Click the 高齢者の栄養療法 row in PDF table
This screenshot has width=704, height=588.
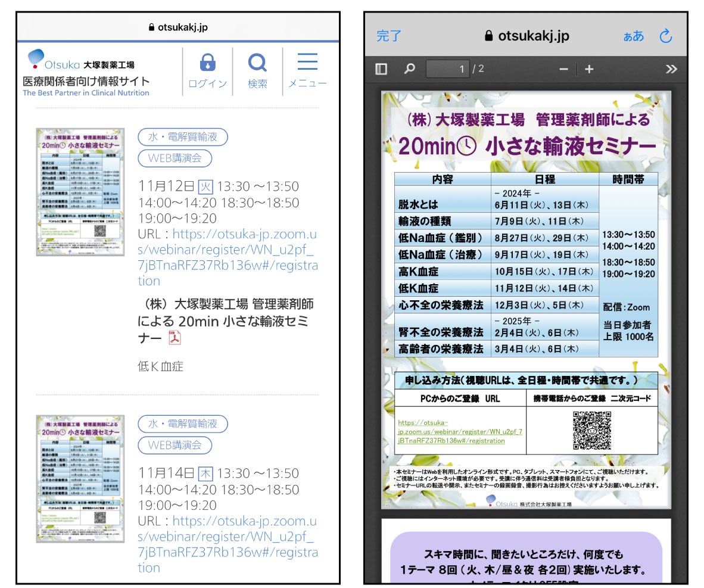pos(497,349)
